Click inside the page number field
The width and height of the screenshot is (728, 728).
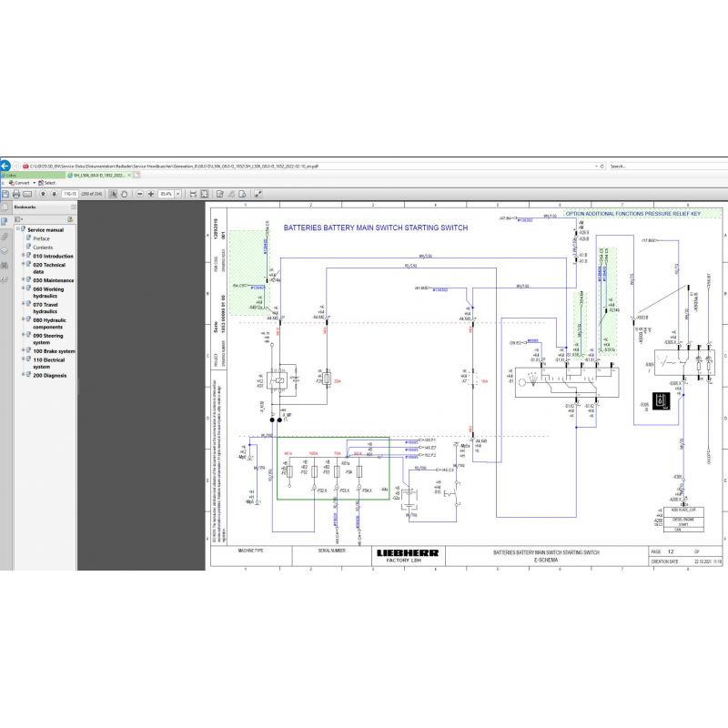coord(69,194)
